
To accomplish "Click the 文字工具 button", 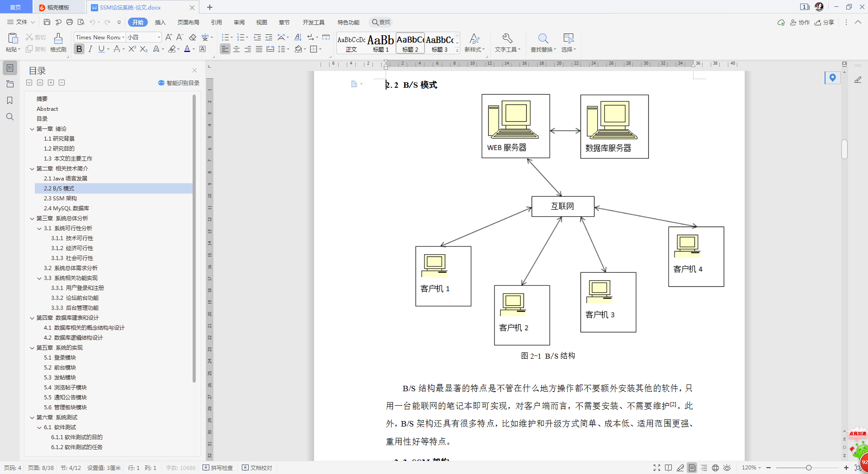I will pos(507,43).
